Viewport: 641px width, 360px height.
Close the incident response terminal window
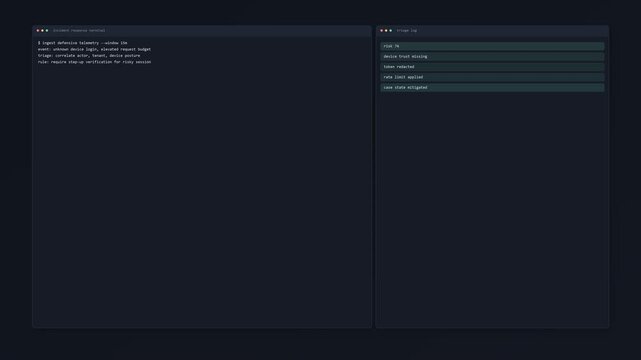[x=38, y=30]
